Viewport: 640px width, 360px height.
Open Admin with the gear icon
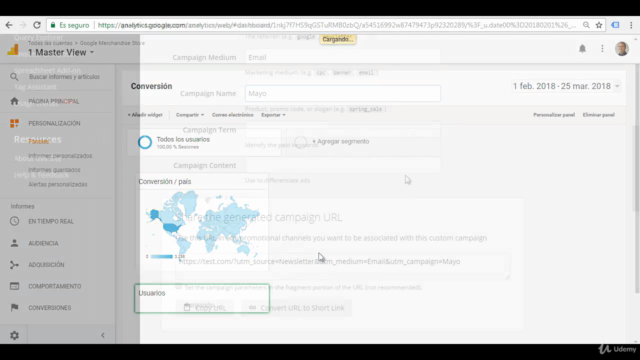coord(14,335)
